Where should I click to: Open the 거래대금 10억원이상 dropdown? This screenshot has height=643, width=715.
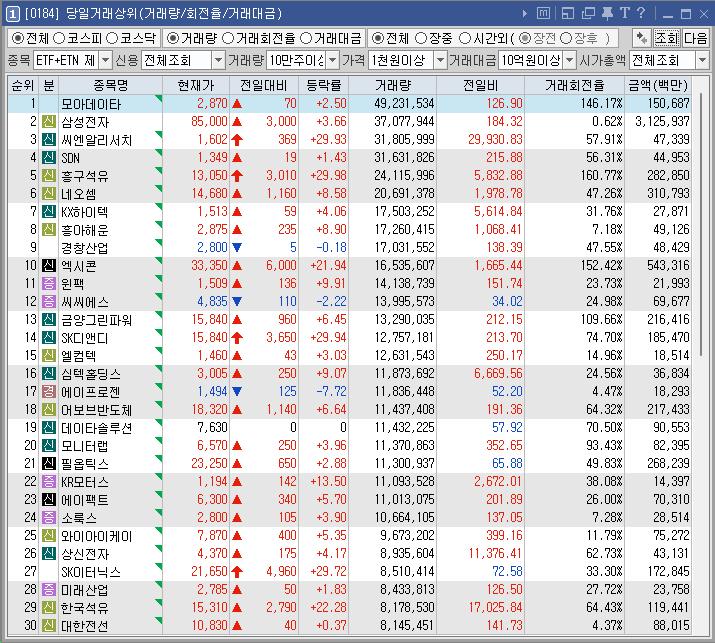click(x=570, y=60)
